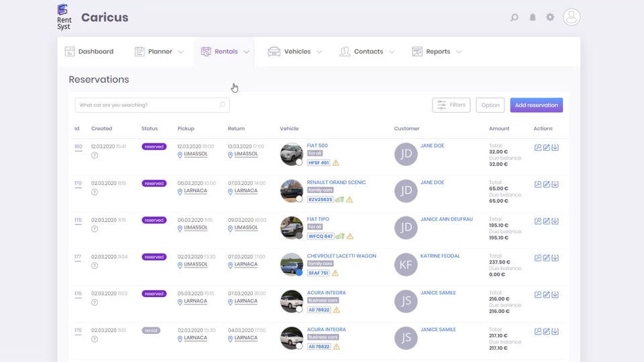644x362 pixels.
Task: Select the Rentals tab
Action: click(x=225, y=52)
